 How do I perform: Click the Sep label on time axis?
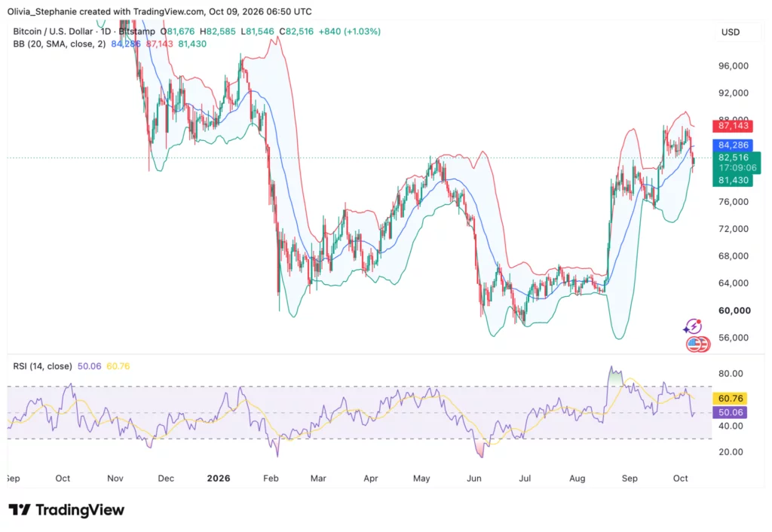(x=630, y=478)
